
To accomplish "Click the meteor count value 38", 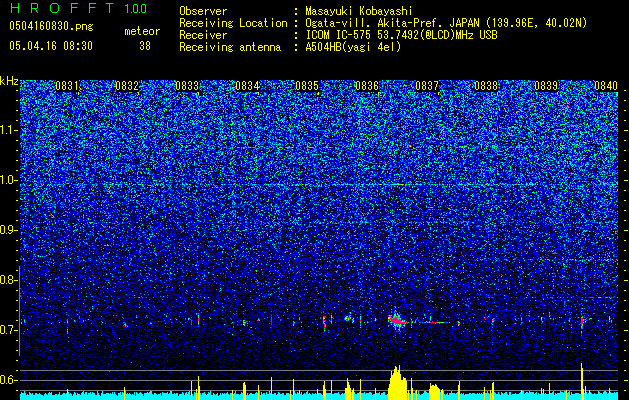I will [x=145, y=46].
